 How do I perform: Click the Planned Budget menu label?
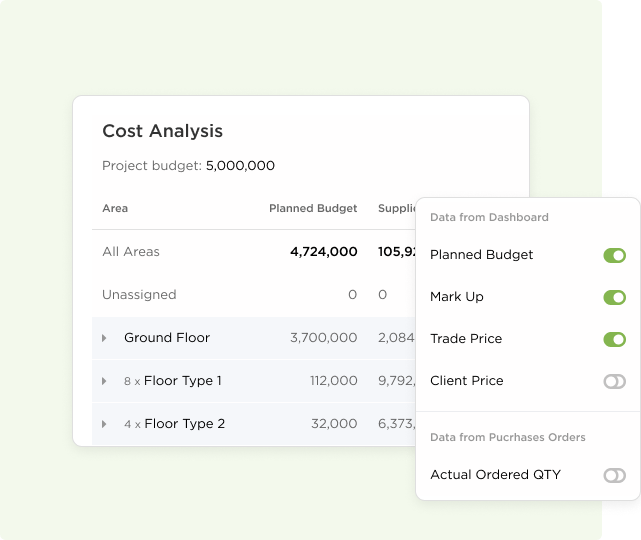tap(482, 255)
